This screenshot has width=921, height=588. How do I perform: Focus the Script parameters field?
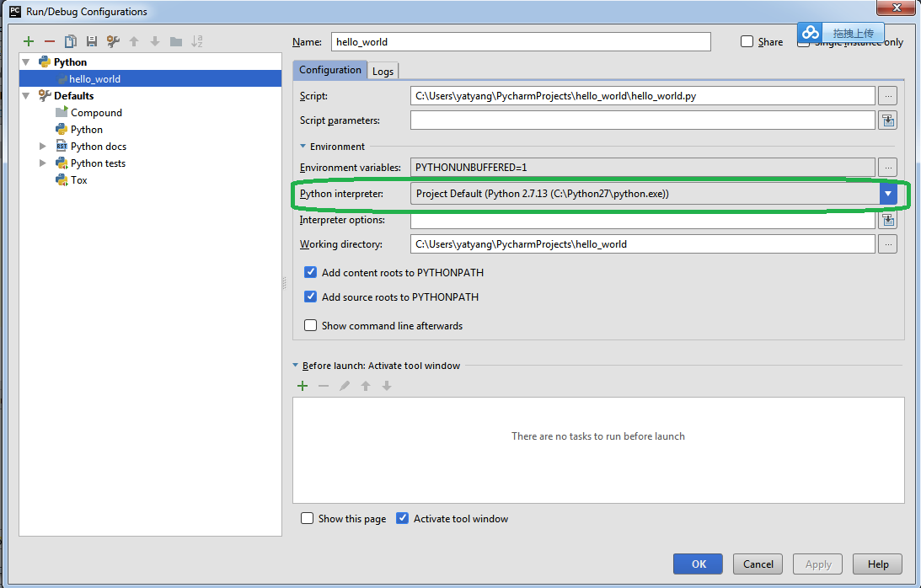pos(643,120)
